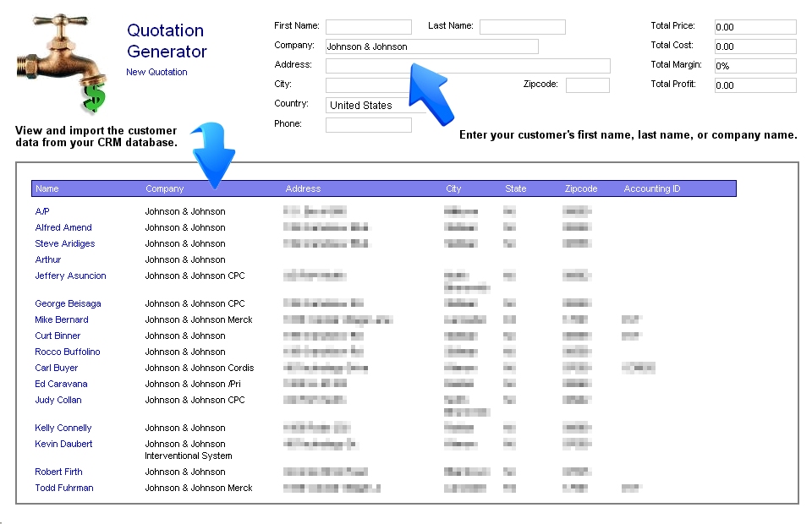Click the State column header
Image resolution: width=812 pixels, height=524 pixels.
[515, 188]
